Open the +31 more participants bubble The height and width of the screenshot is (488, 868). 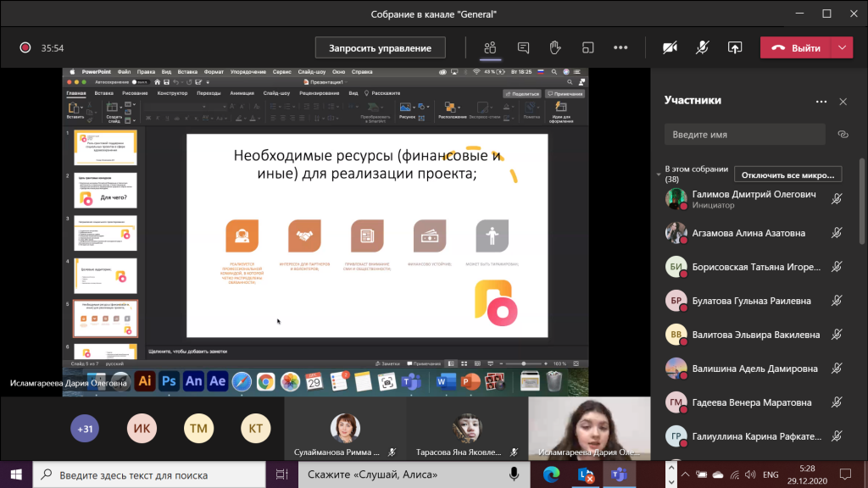coord(85,428)
